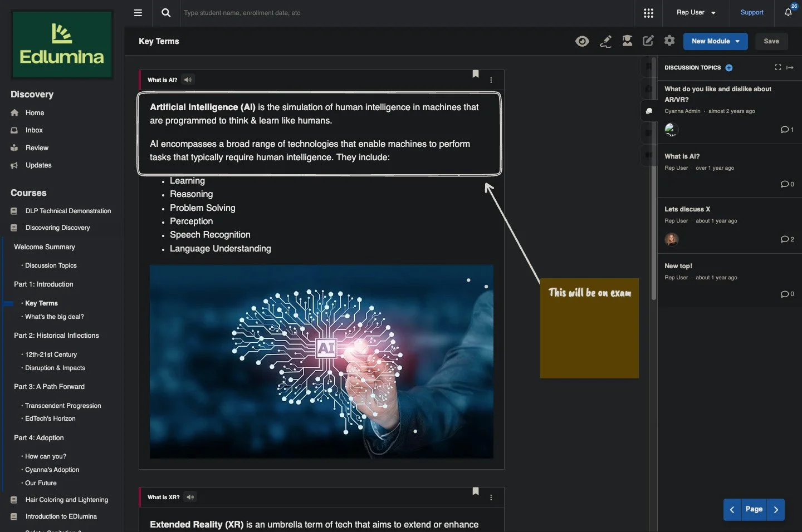Viewport: 802px width, 532px height.
Task: Click the Support link
Action: click(751, 12)
